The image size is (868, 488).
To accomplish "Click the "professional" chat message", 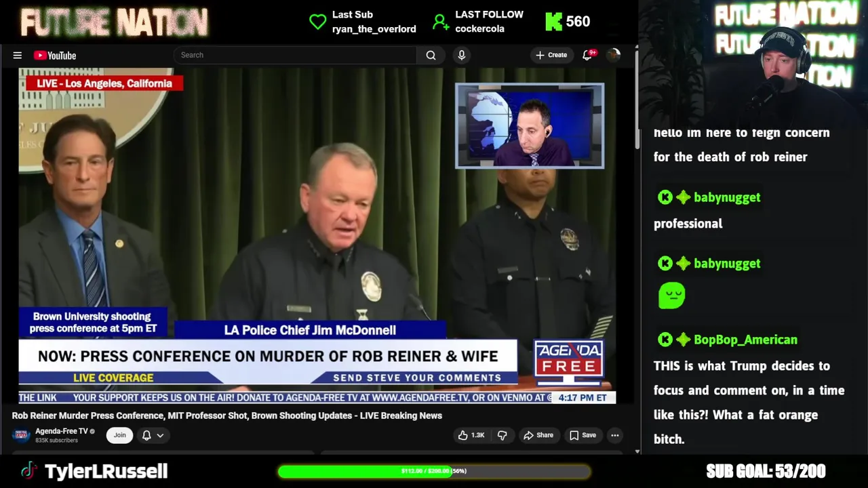I will (x=688, y=224).
